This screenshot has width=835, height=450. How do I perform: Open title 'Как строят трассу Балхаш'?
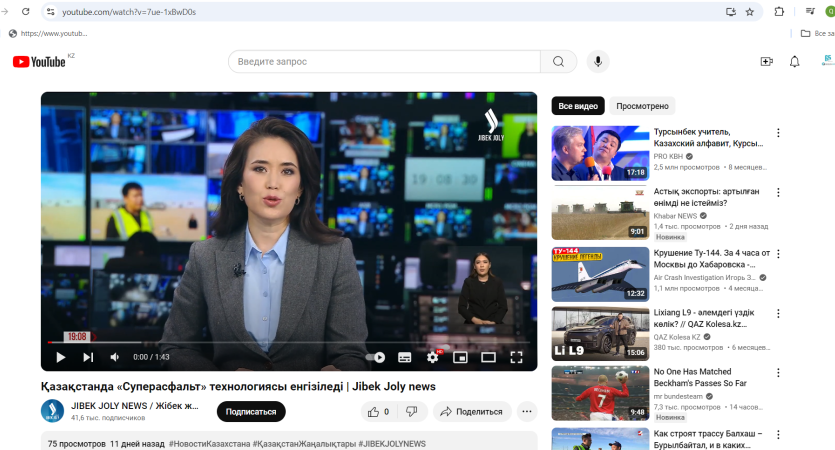click(x=708, y=439)
